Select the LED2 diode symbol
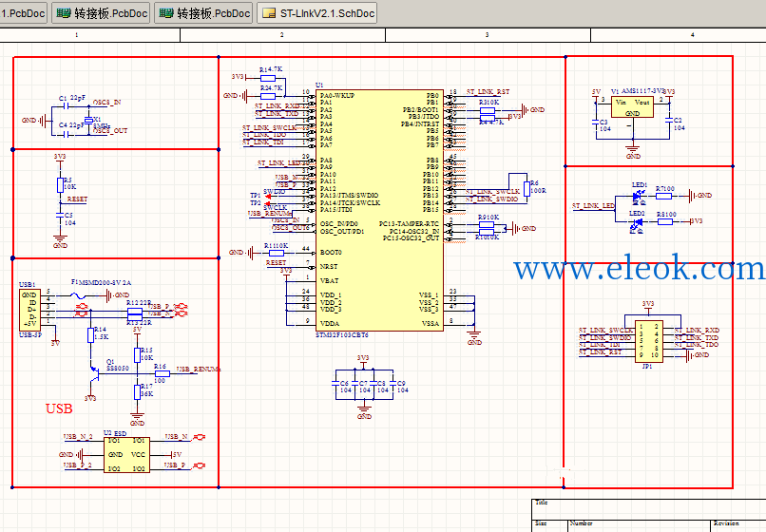Screen dimensions: 766x532 click(637, 224)
